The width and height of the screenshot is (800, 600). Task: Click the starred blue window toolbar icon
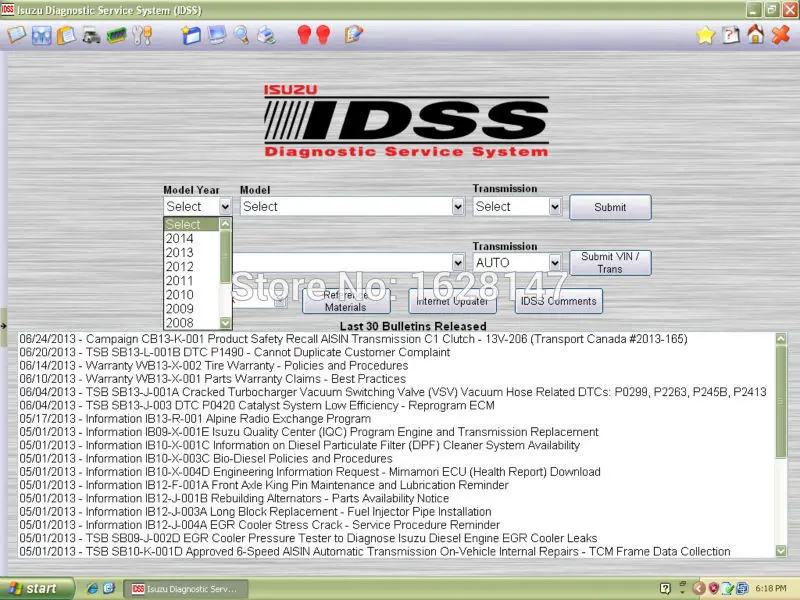pyautogui.click(x=191, y=35)
